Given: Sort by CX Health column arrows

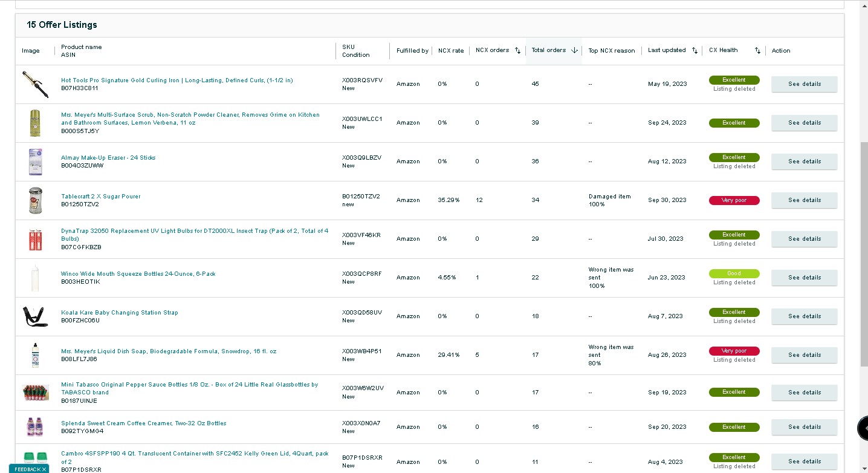Looking at the screenshot, I should point(757,51).
